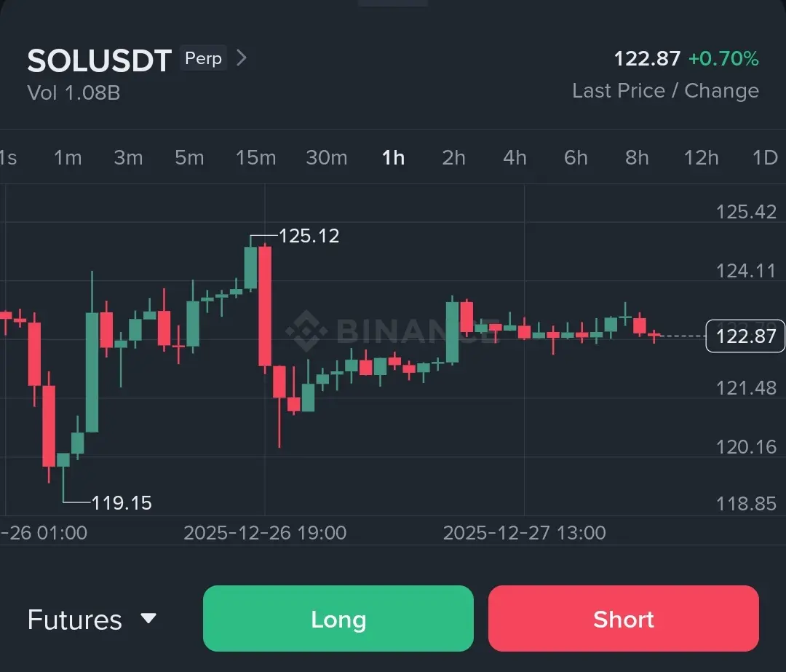
Task: Choose the 5m chart interval
Action: [x=189, y=158]
